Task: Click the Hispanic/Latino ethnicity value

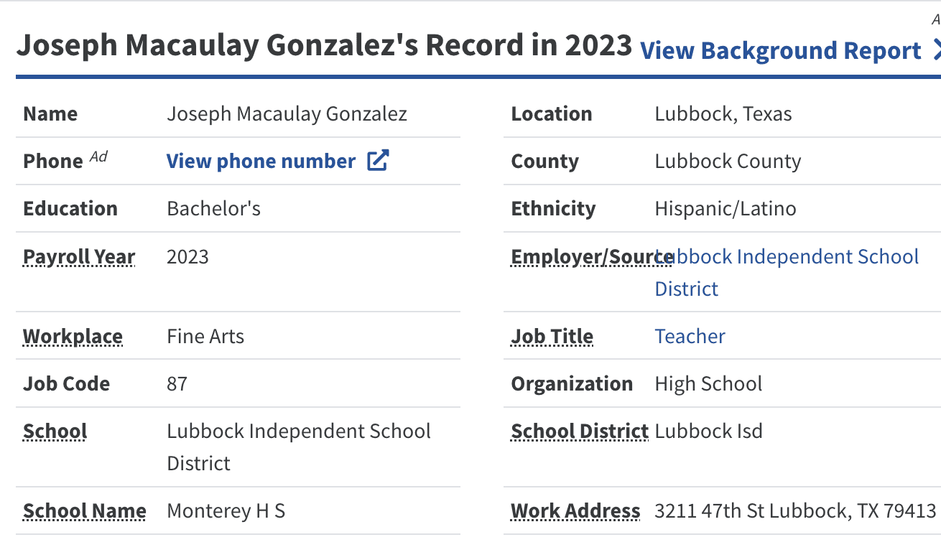Action: coord(725,208)
